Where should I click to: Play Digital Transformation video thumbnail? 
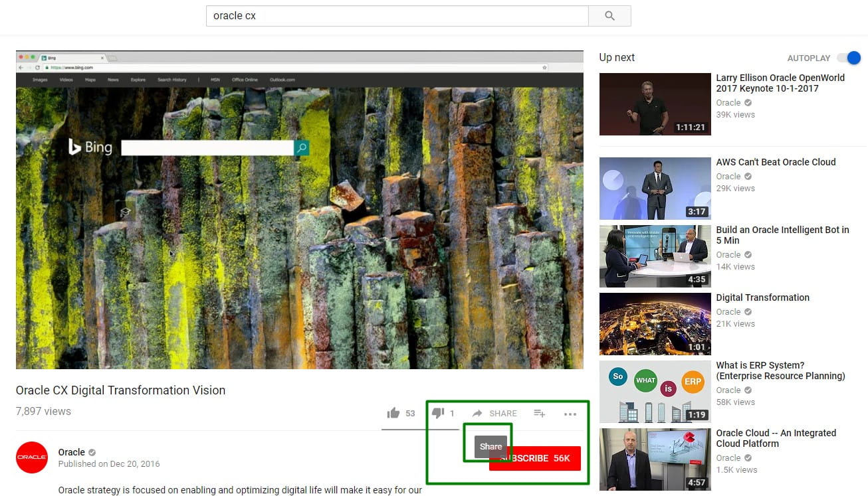[x=655, y=324]
